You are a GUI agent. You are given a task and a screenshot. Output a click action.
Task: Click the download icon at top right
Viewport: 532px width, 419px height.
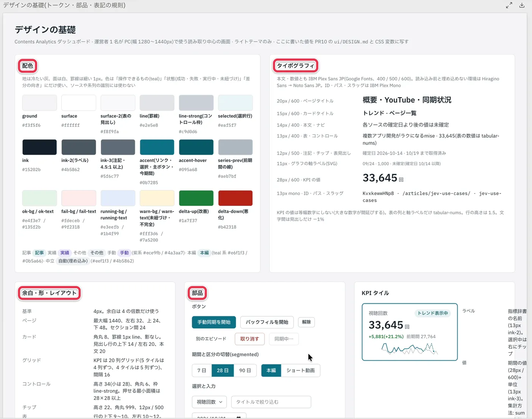522,5
